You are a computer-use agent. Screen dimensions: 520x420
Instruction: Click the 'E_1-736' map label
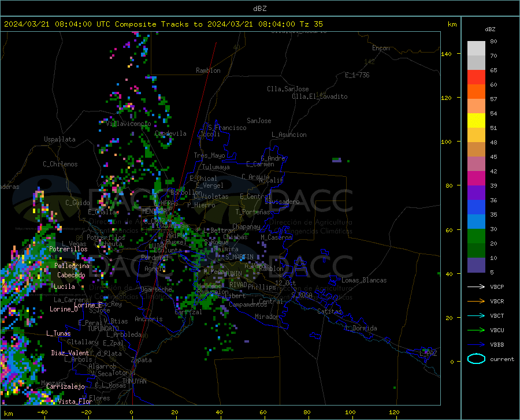[357, 75]
